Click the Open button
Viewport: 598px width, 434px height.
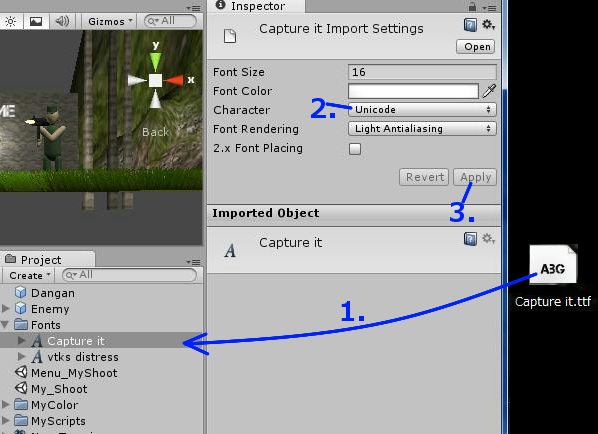pos(476,47)
